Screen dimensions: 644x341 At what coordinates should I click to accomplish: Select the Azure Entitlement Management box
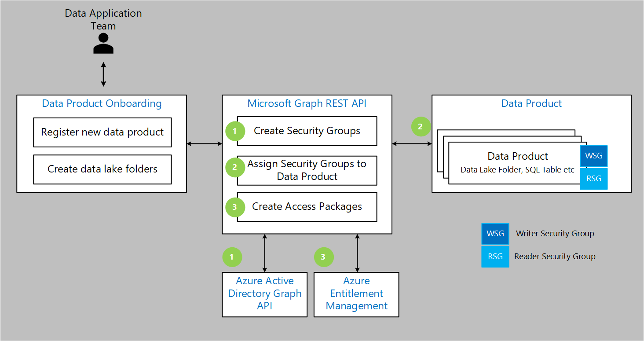[356, 294]
